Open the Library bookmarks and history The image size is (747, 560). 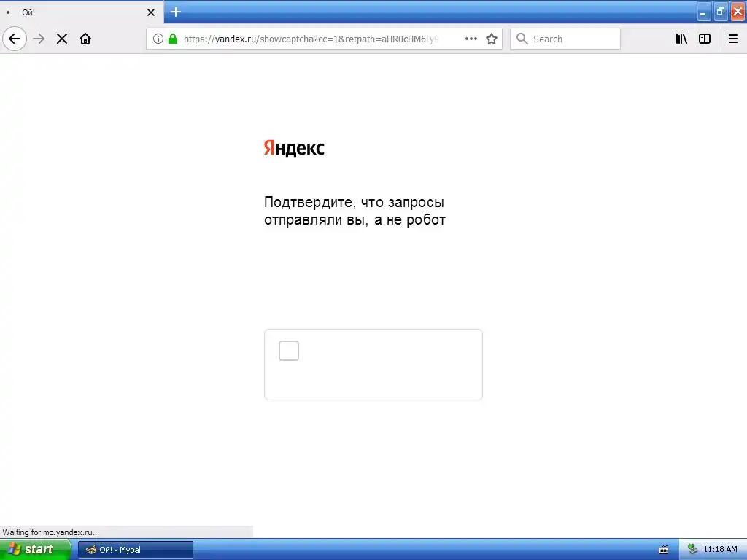[x=681, y=39]
